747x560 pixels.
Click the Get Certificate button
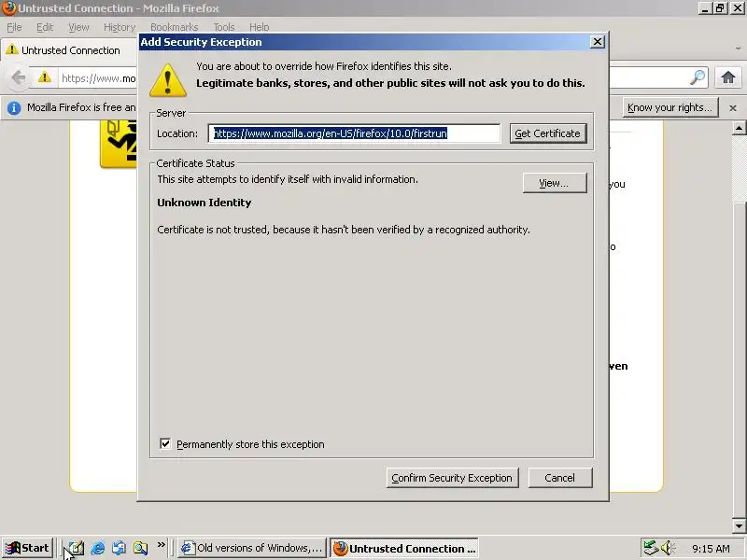coord(548,133)
